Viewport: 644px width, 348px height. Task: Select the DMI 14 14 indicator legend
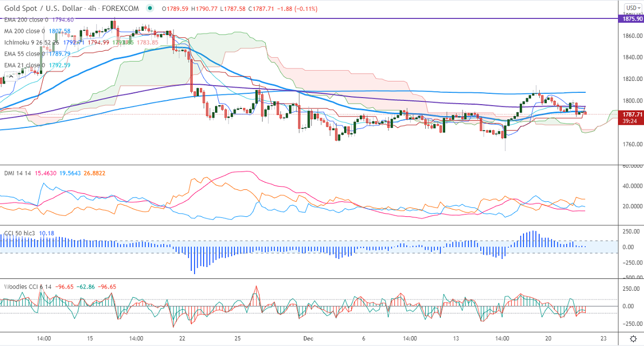tap(18, 173)
